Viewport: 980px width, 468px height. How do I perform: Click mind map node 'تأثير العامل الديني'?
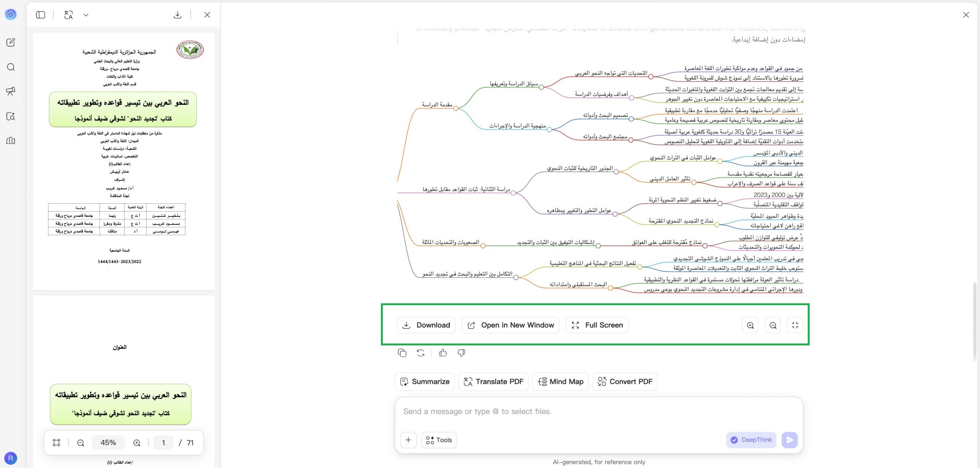(x=670, y=178)
